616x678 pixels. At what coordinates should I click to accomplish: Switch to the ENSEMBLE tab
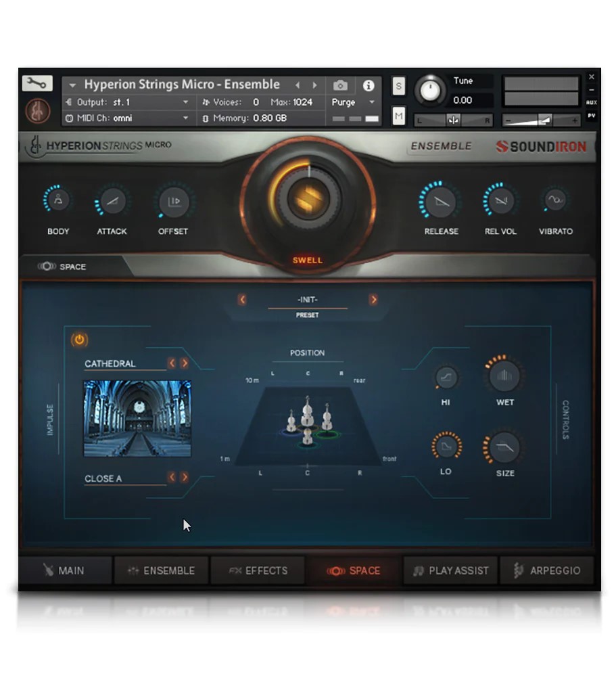(162, 570)
